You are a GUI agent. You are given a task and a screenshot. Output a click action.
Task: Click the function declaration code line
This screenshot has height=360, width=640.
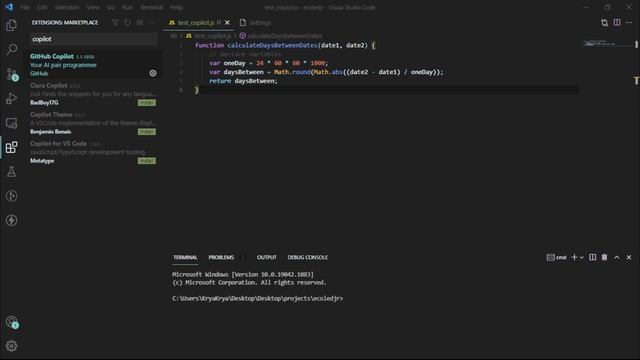[285, 45]
